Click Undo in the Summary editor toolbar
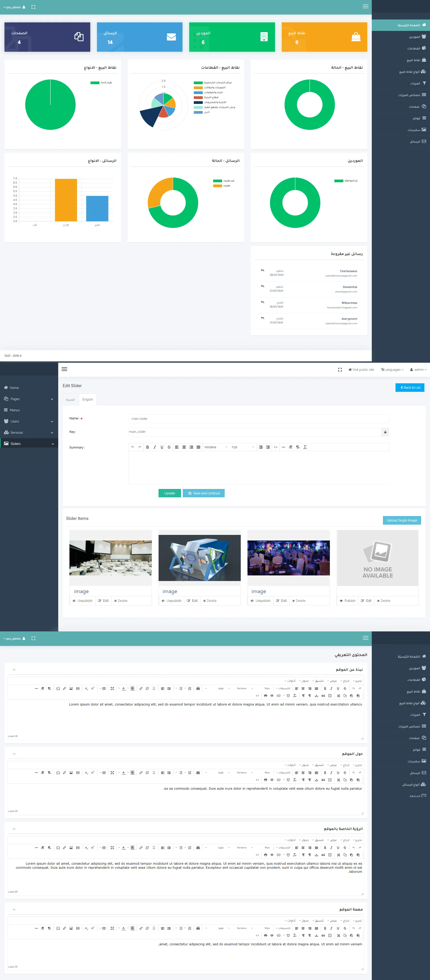Image resolution: width=430 pixels, height=980 pixels. point(132,447)
